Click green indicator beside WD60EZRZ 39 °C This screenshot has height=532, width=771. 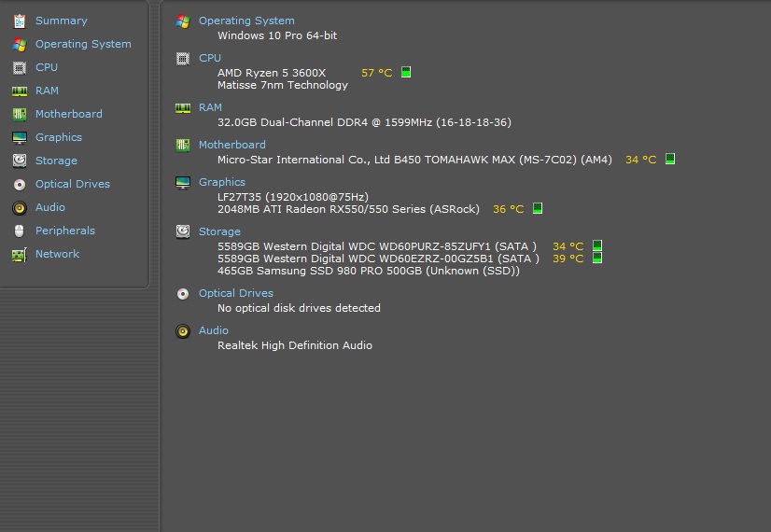597,258
